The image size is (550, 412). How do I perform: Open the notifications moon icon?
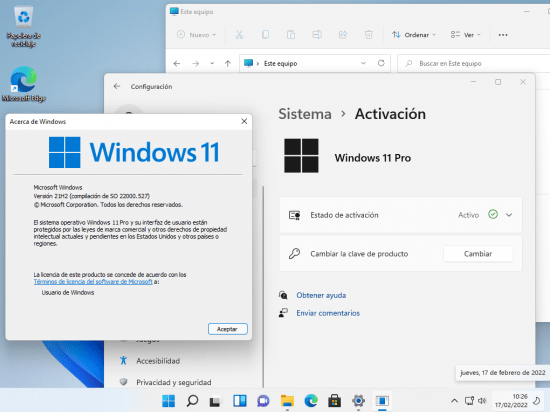[537, 400]
